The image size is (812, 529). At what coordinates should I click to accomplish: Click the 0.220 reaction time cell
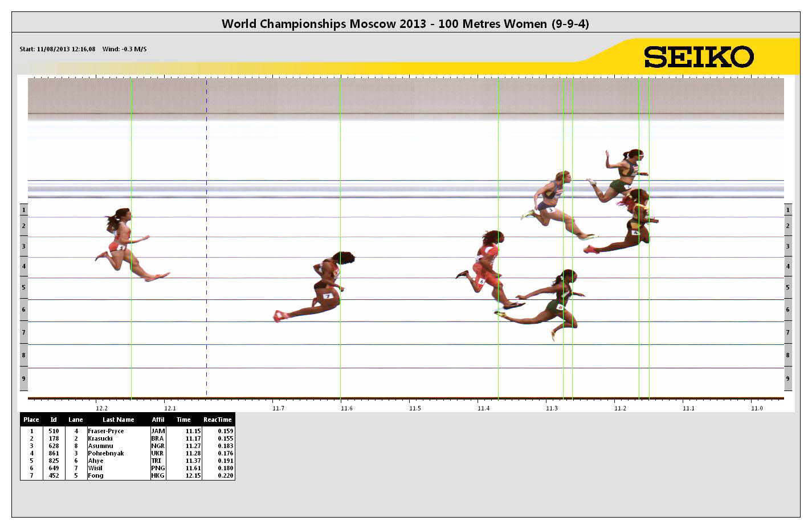pyautogui.click(x=225, y=475)
